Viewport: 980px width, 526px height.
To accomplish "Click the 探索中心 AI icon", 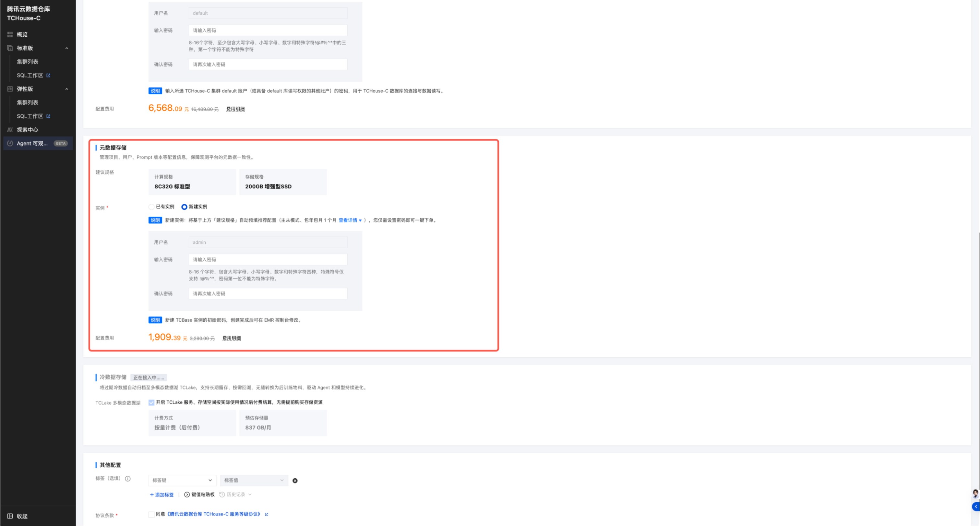I will [x=10, y=130].
